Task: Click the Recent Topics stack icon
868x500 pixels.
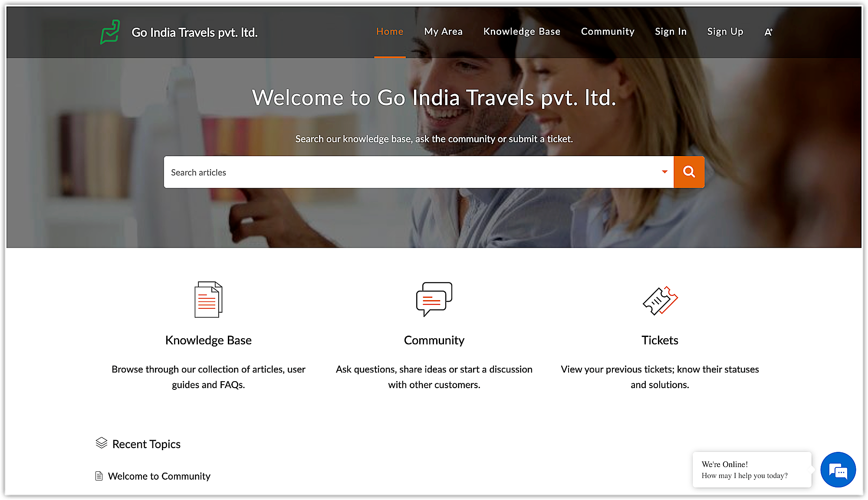Action: [x=102, y=443]
